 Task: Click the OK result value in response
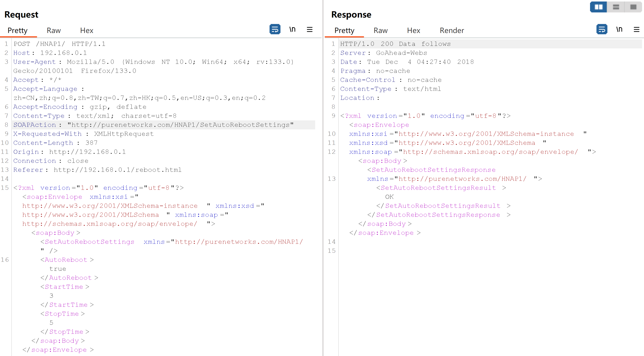click(x=389, y=197)
